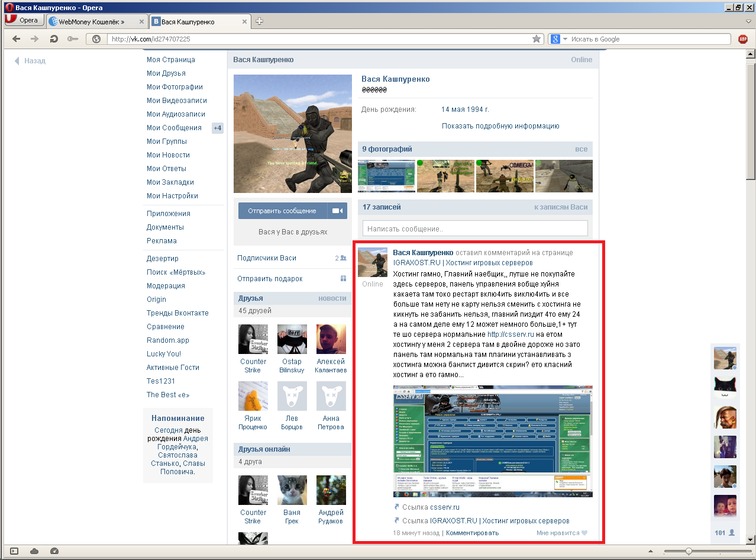Screen dimensions: 756x560
Task: Open Моя Страница in sidebar
Action: 171,60
